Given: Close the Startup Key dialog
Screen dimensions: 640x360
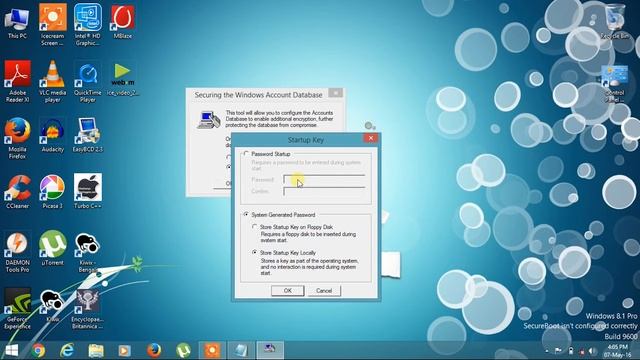Looking at the screenshot, I should [x=371, y=138].
